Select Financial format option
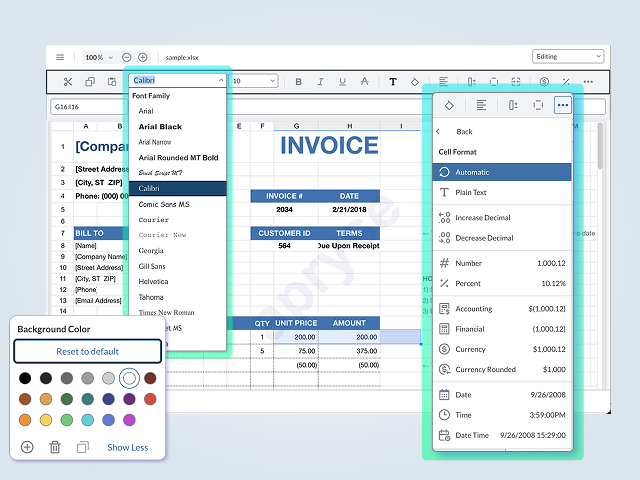 [502, 329]
